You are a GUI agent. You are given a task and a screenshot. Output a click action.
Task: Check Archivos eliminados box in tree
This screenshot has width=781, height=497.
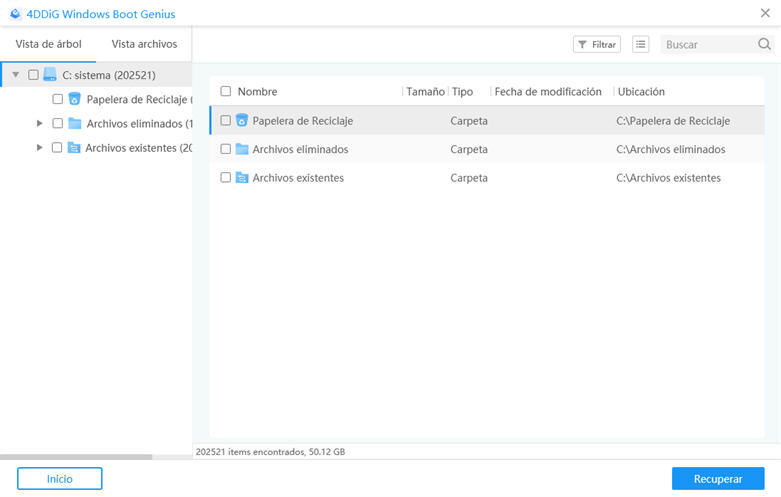58,123
